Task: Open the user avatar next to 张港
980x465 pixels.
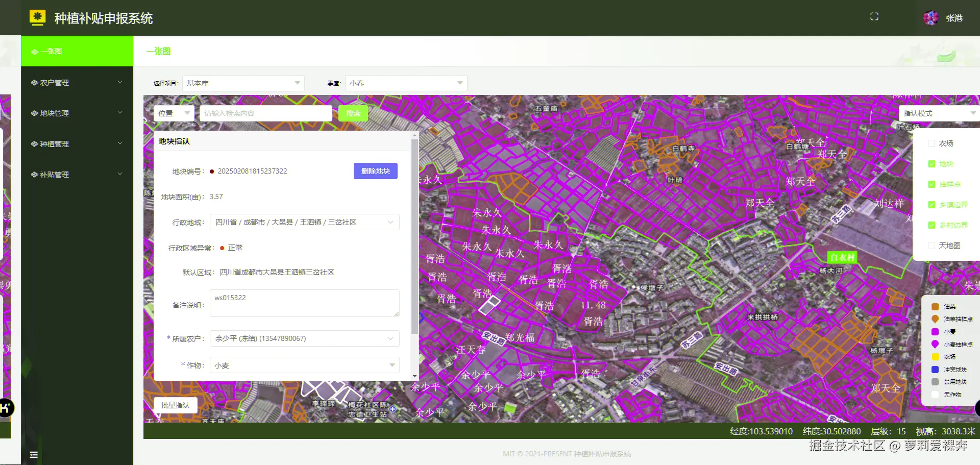Action: (x=931, y=18)
